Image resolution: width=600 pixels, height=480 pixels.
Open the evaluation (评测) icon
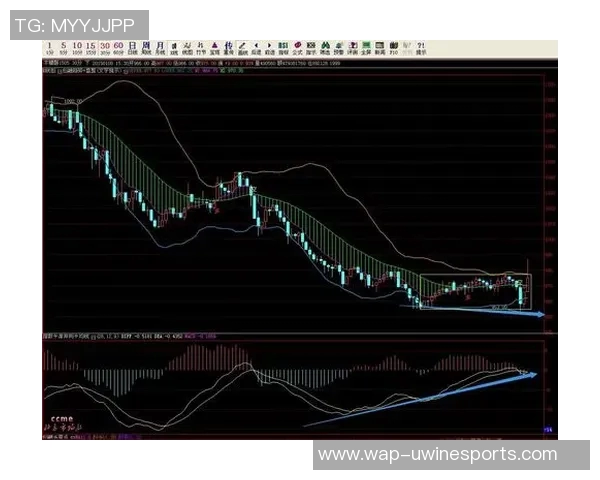pyautogui.click(x=352, y=48)
